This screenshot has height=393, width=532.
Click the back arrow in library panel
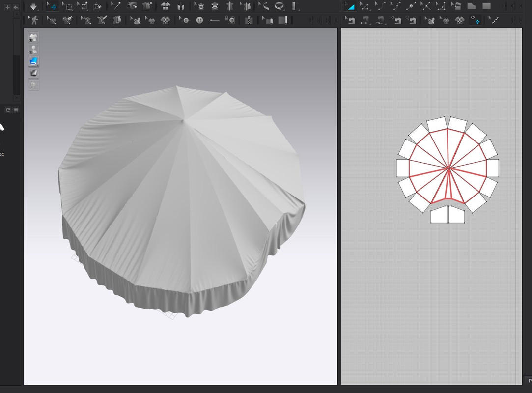(x=16, y=7)
